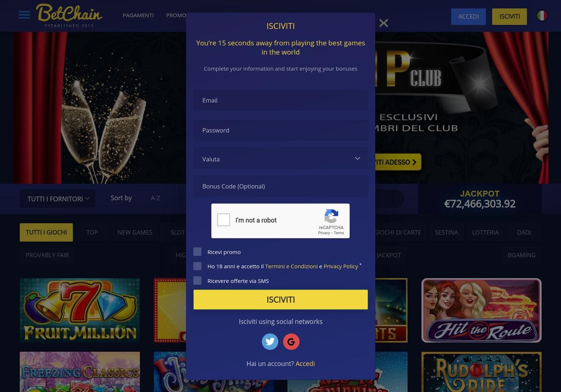Click the BetChain logo
This screenshot has height=392, width=561.
click(69, 15)
